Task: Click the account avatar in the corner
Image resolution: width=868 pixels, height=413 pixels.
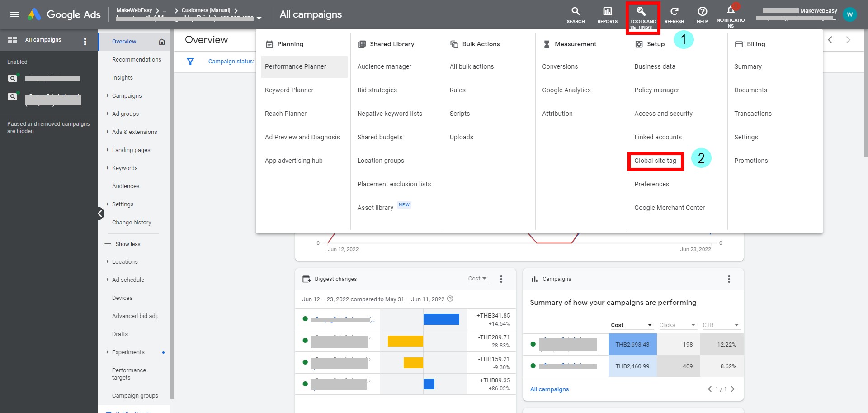Action: (849, 14)
